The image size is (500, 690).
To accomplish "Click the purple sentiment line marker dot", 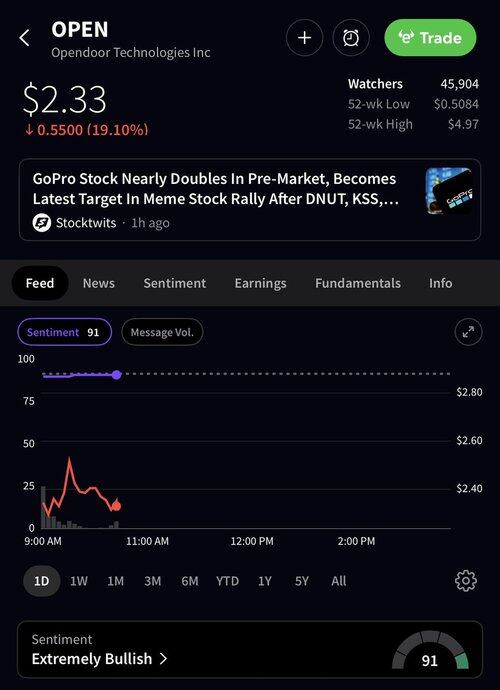I will pos(116,375).
